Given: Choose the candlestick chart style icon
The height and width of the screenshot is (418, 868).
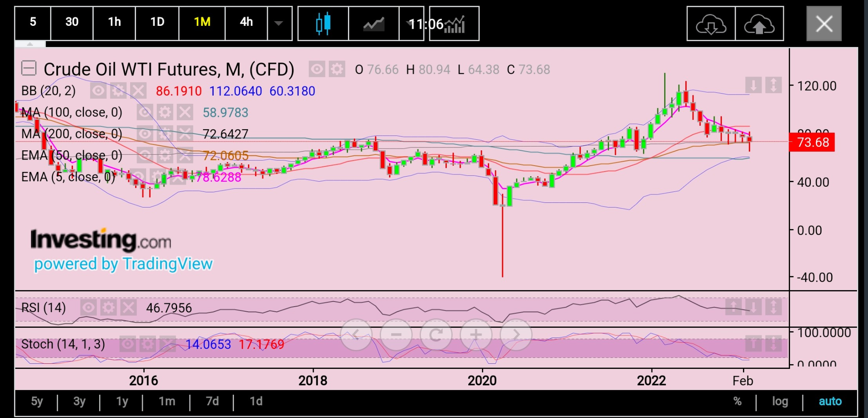Looking at the screenshot, I should (323, 23).
